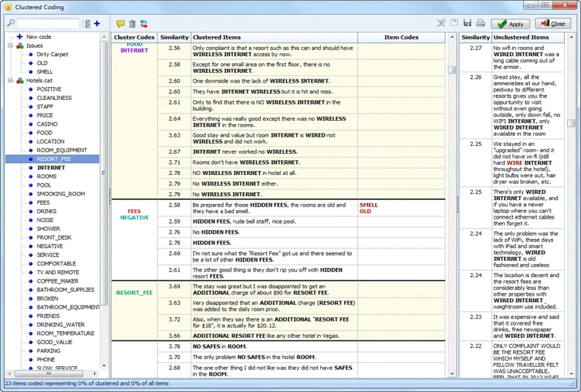Click the trash can delete icon
Image resolution: width=581 pixels, height=392 pixels.
(132, 24)
